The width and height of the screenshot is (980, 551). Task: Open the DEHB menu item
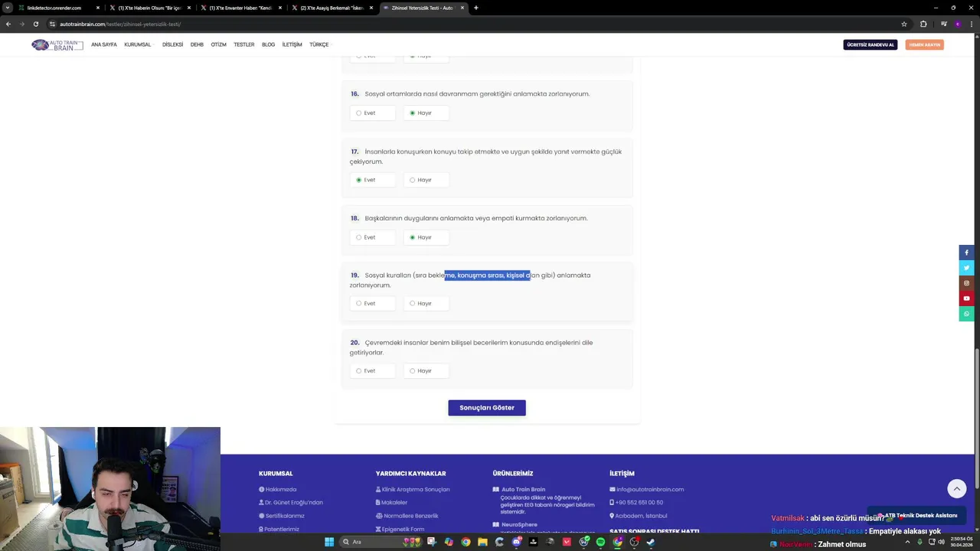point(197,45)
